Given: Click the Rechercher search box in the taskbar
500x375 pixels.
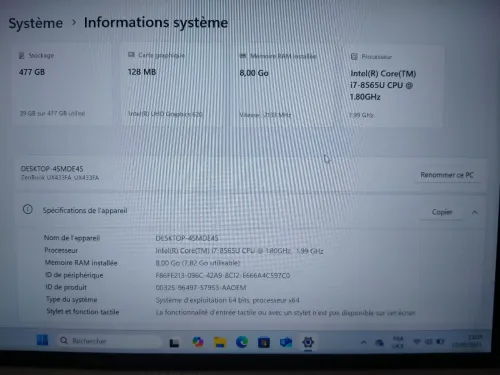Looking at the screenshot, I should [x=109, y=341].
